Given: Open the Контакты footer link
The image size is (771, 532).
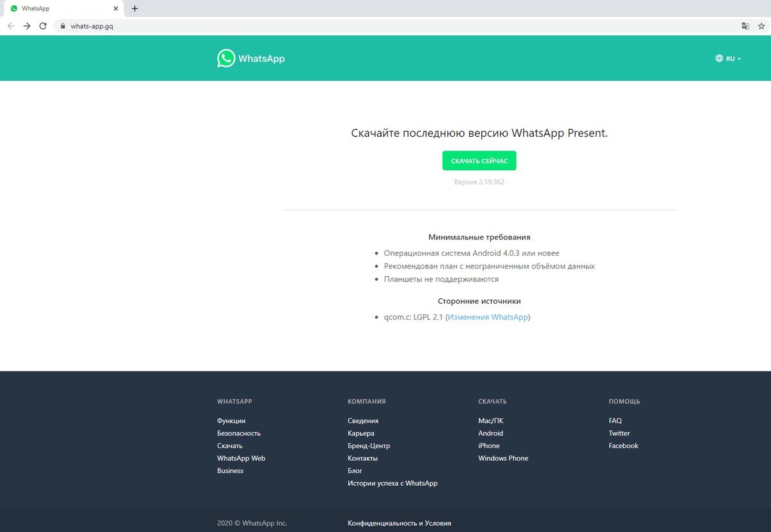Looking at the screenshot, I should [x=362, y=458].
